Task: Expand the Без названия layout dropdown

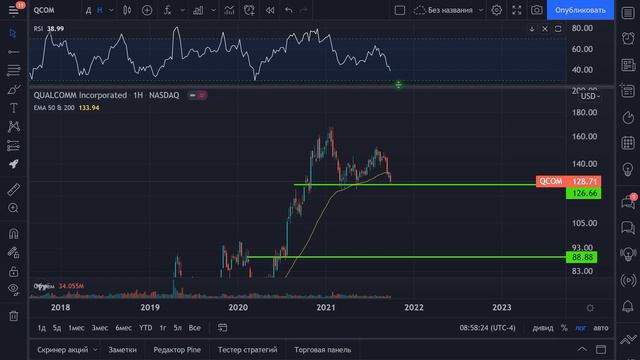Action: coord(481,10)
